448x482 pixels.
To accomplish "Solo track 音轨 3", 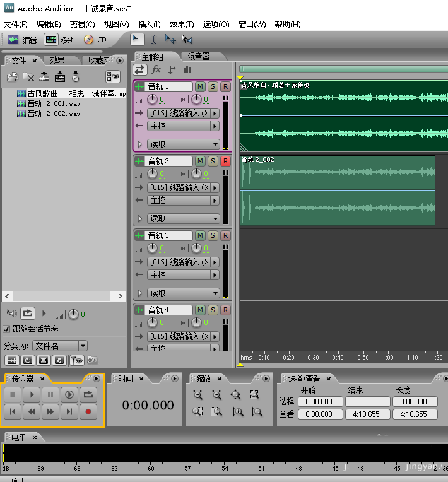I will coord(213,235).
